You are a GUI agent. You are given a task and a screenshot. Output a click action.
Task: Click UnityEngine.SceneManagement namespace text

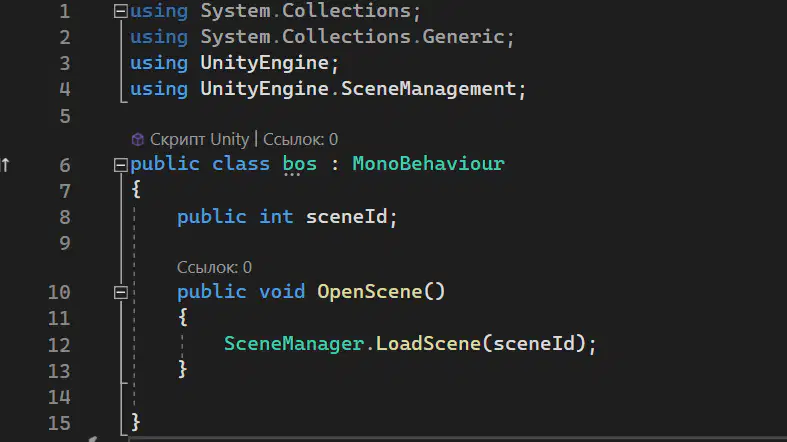pos(358,89)
